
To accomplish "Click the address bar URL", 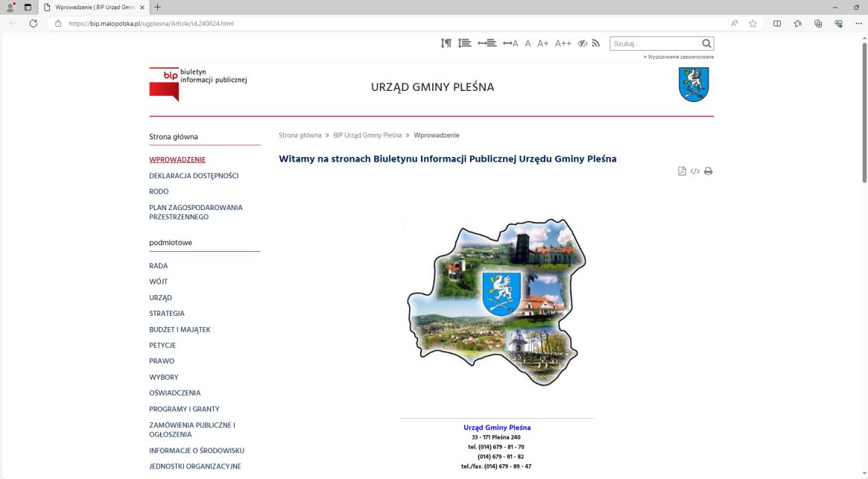I will (151, 23).
